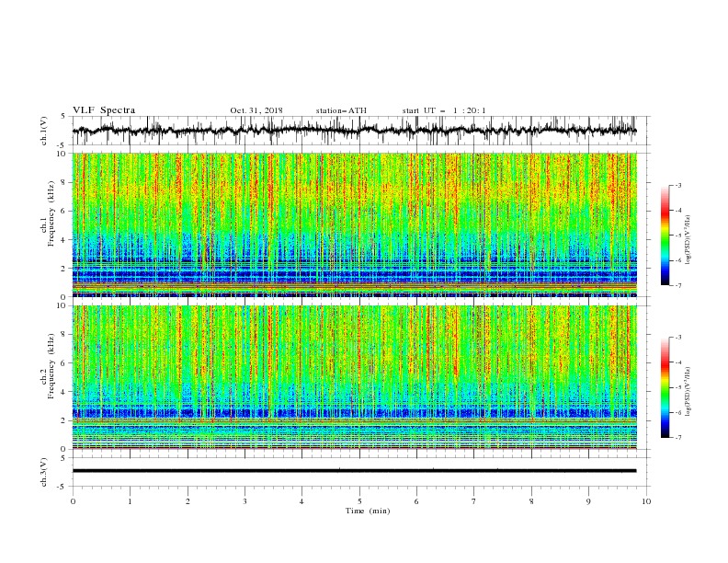Viewport: 728px width, 563px height.
Task: Click the "Time (min)" x-axis label
Action: tap(368, 511)
